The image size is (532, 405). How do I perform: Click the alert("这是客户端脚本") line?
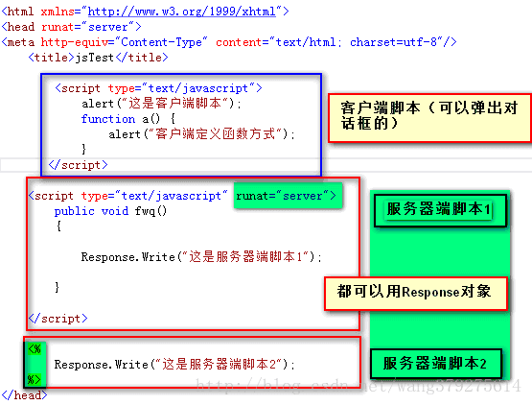[161, 104]
